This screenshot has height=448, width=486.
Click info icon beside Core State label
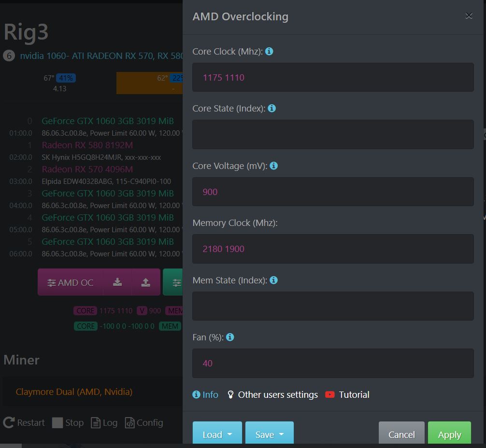tap(272, 108)
